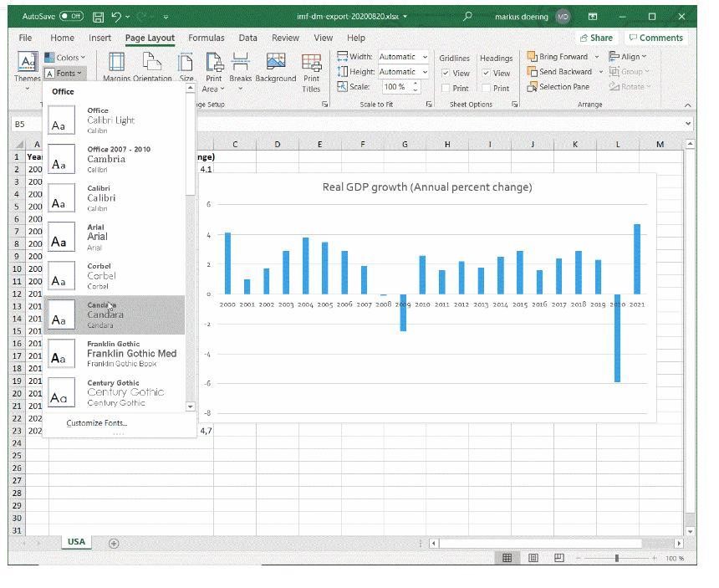Expand the Width dropdown
The image size is (719, 588).
click(x=425, y=57)
